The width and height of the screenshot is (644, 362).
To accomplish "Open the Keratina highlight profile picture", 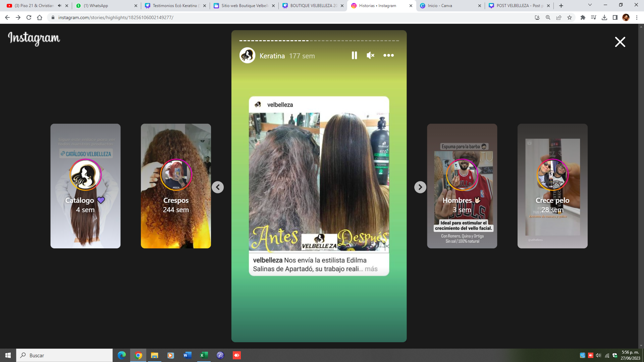I will [247, 56].
